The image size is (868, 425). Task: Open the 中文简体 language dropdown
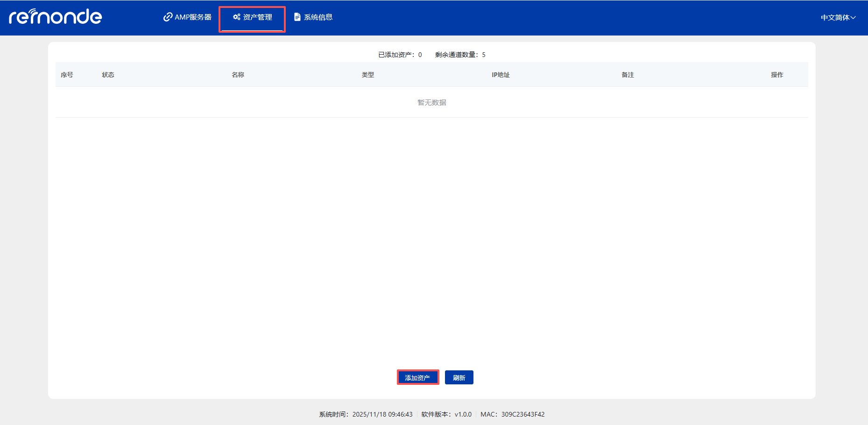[835, 17]
